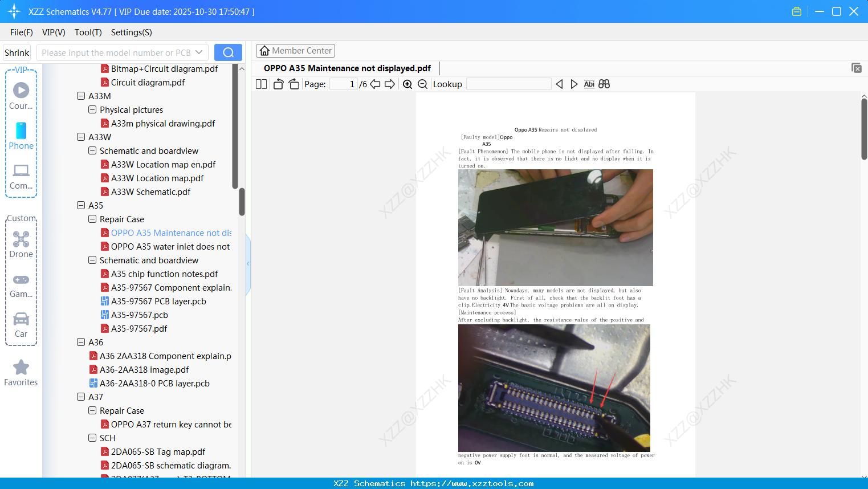Open the Drone category
The image size is (868, 489).
click(21, 244)
